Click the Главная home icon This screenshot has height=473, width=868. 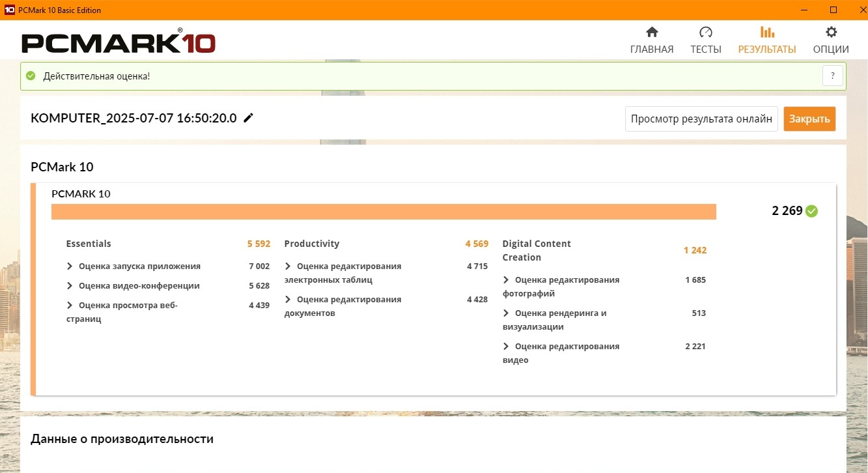pos(652,33)
